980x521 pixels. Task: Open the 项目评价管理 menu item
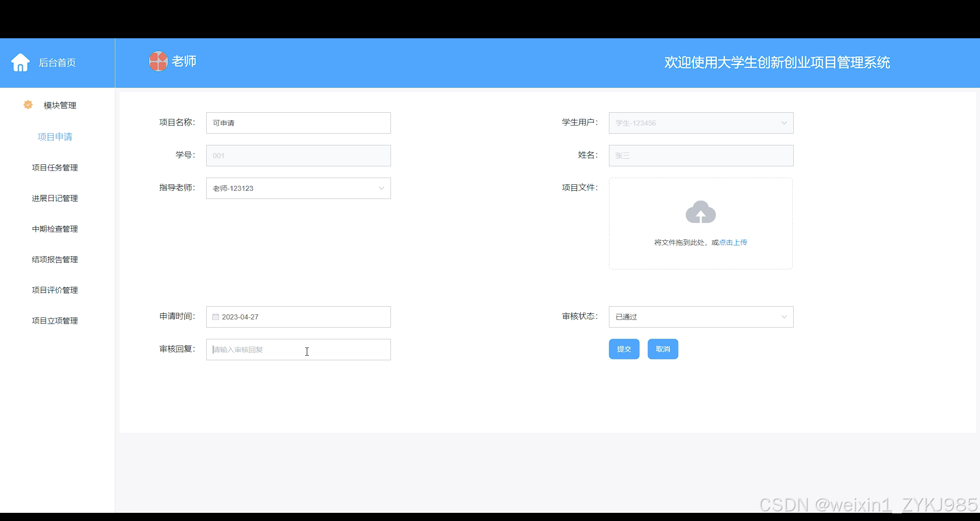tap(55, 290)
